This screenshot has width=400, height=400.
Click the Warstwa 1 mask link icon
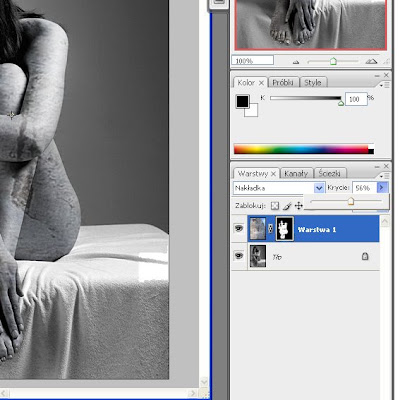coord(271,229)
